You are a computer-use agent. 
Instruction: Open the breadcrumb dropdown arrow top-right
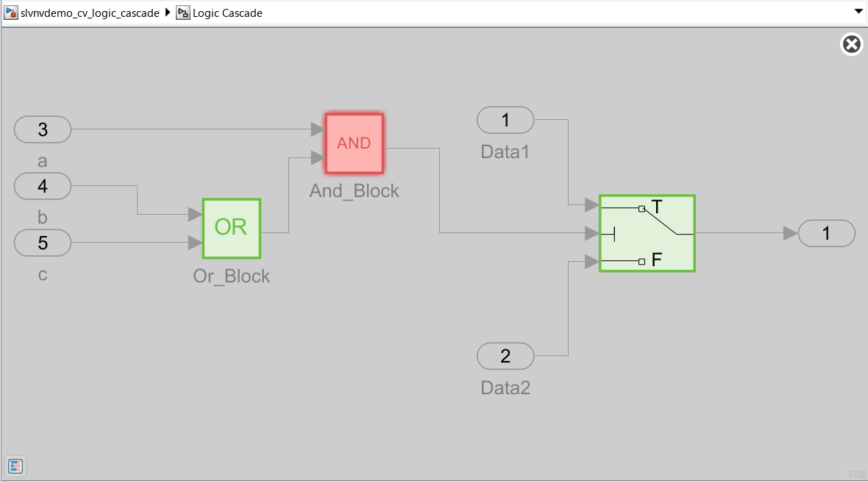[858, 13]
